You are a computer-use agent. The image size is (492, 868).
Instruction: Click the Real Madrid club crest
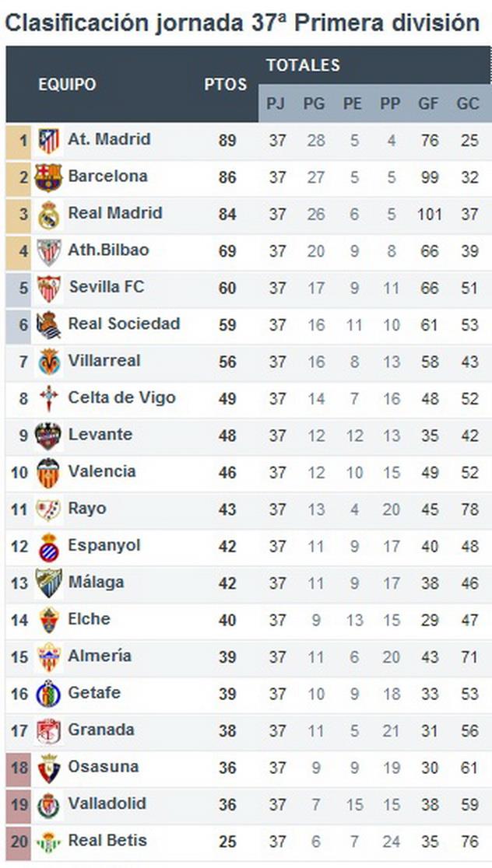coord(48,215)
